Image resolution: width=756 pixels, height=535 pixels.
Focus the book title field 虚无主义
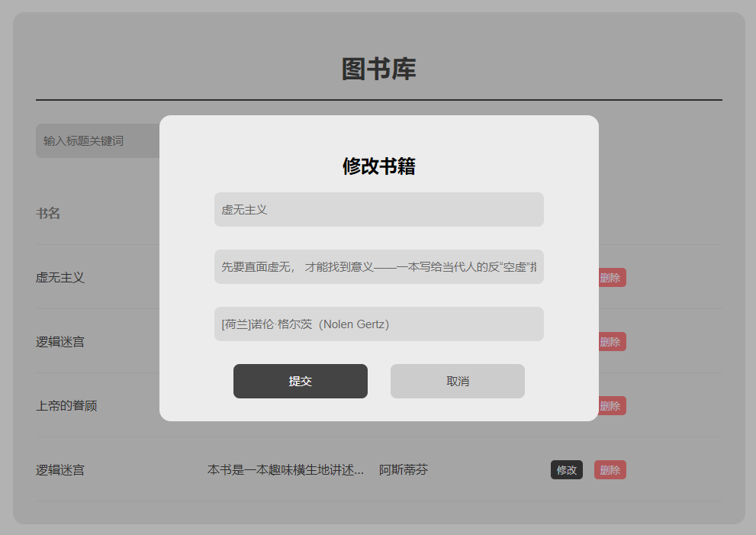click(379, 209)
